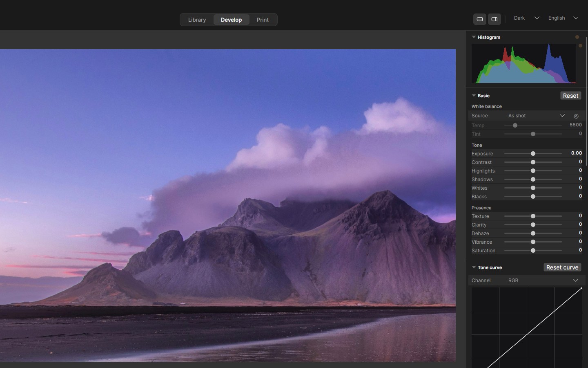Click the Highlights label
The height and width of the screenshot is (368, 588).
[483, 171]
